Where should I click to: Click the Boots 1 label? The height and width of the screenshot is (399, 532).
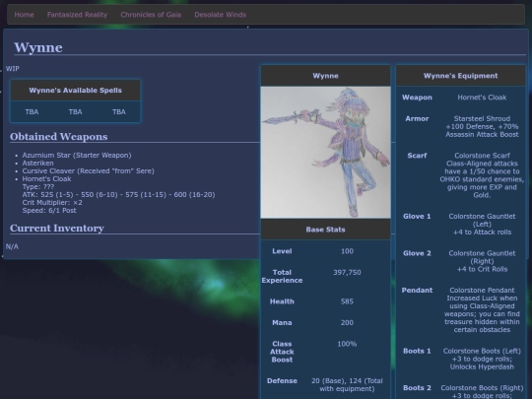click(417, 351)
